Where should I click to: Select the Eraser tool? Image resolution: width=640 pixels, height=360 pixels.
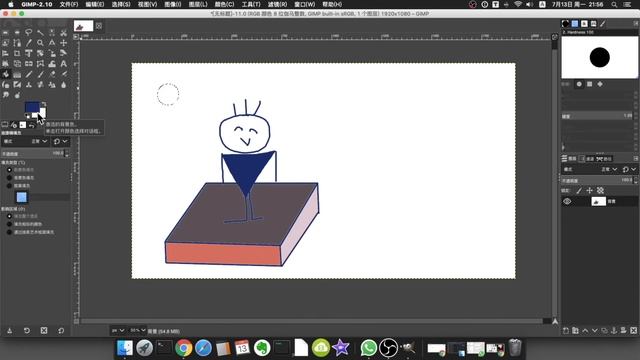[52, 74]
